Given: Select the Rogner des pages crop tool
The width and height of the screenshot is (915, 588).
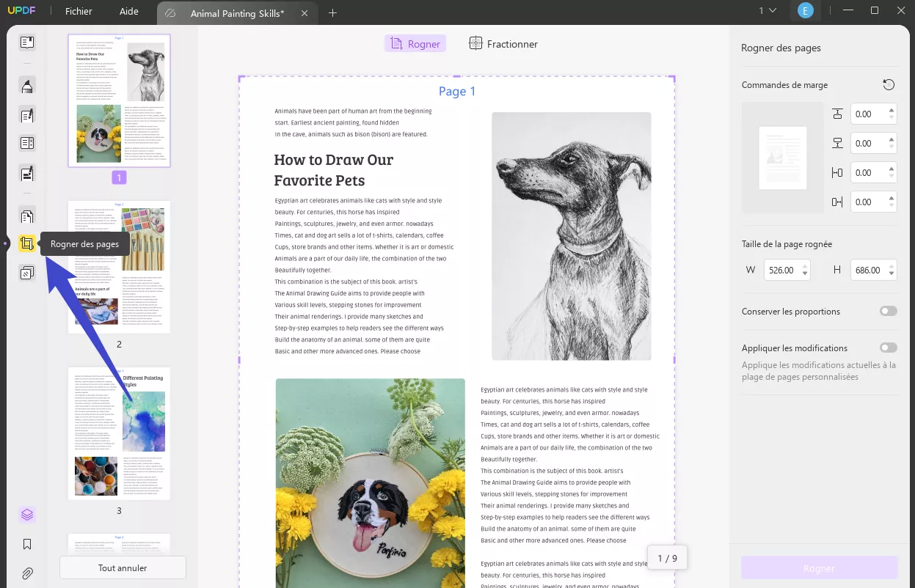Looking at the screenshot, I should pos(27,243).
